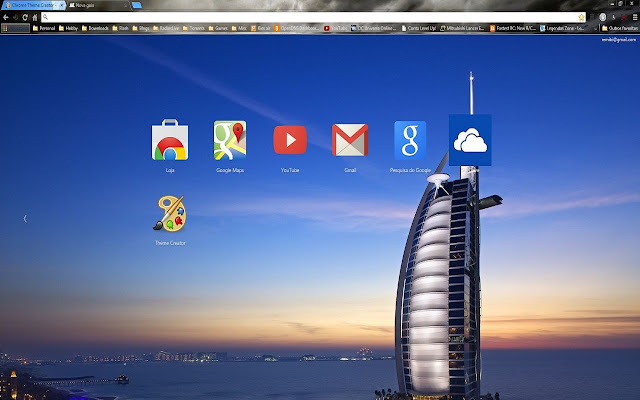Open the Canto Level Up bookmark
Screen dimensions: 640x400
[419, 28]
